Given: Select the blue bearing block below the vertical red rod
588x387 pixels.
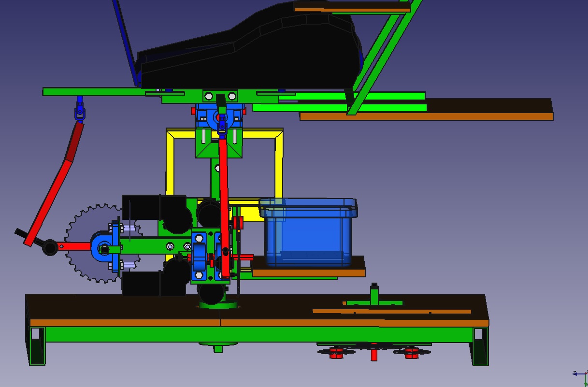Looking at the screenshot, I should coord(199,257).
